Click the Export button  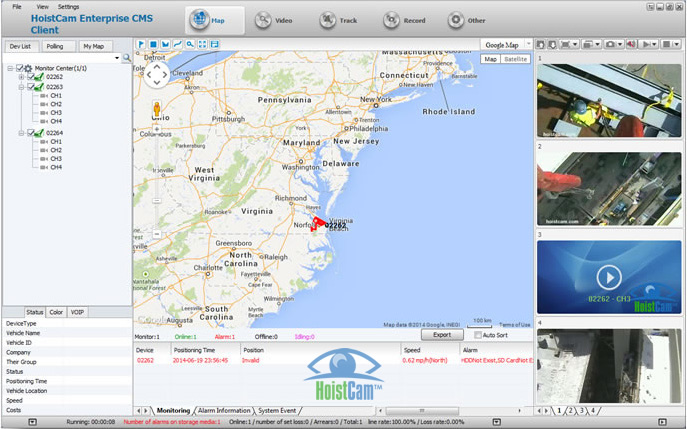click(x=442, y=335)
